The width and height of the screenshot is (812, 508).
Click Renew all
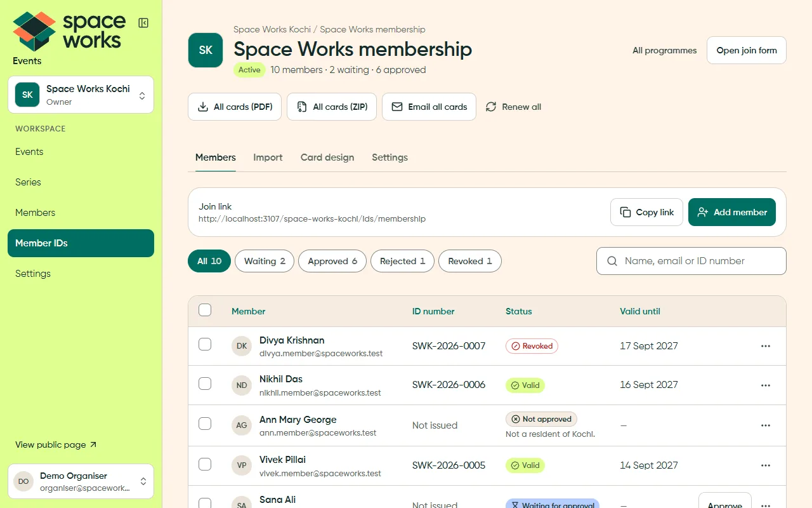(x=513, y=107)
